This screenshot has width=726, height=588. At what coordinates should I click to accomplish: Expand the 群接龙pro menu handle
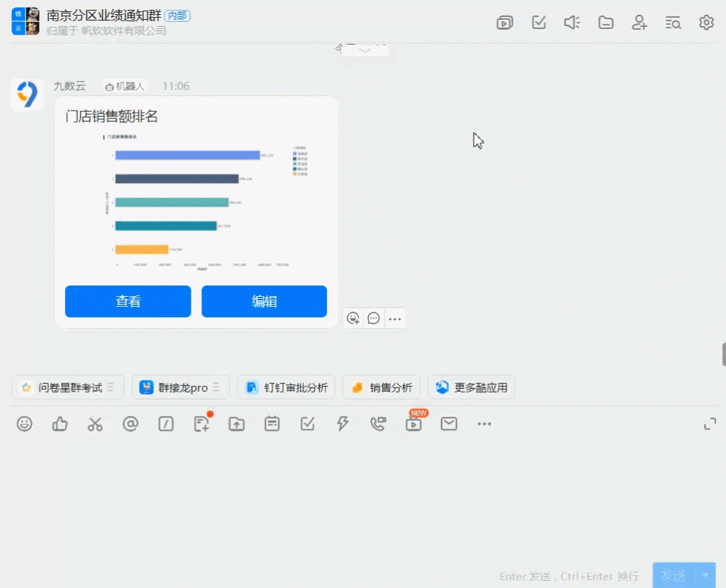point(216,388)
